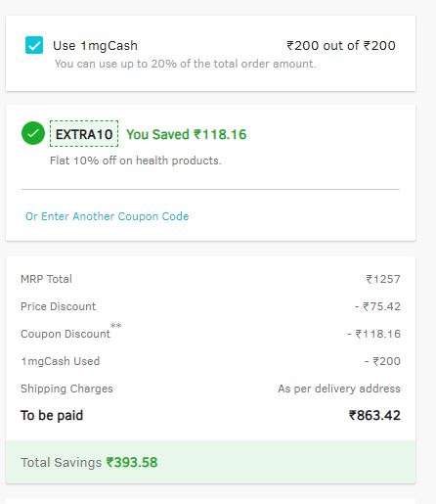The image size is (436, 504).
Task: Click the ₹200 out of ₹200 amount
Action: click(341, 45)
